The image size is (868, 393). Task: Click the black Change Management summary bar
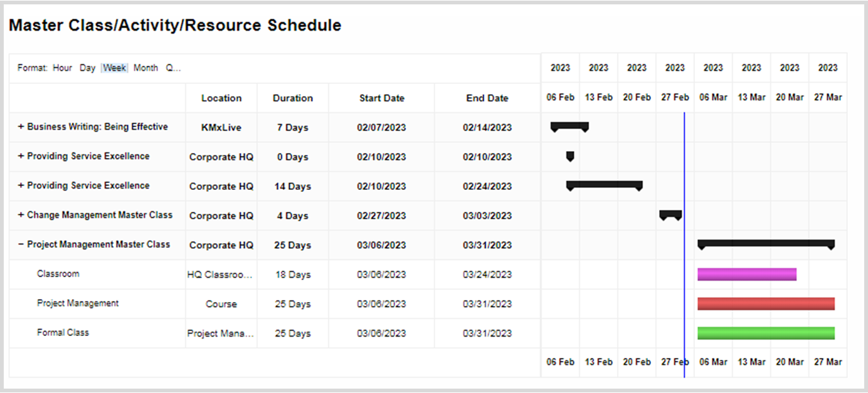[670, 214]
